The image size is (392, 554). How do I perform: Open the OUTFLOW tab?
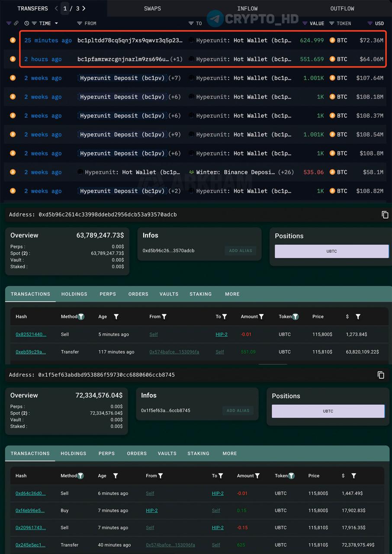342,8
